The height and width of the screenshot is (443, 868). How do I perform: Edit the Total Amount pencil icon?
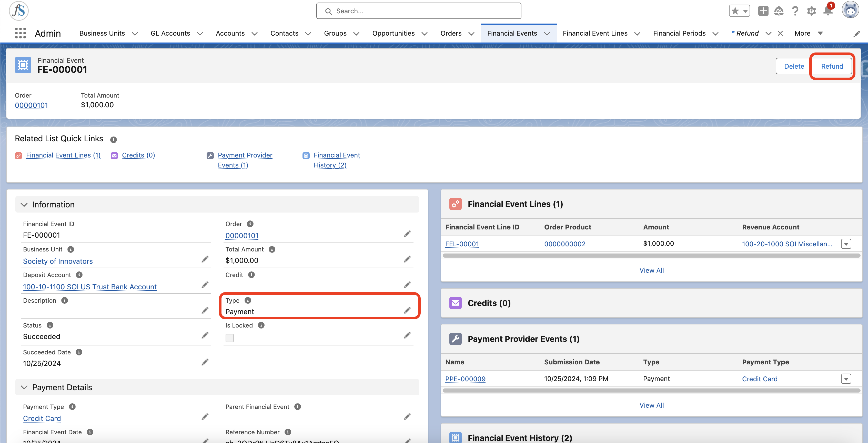point(407,259)
